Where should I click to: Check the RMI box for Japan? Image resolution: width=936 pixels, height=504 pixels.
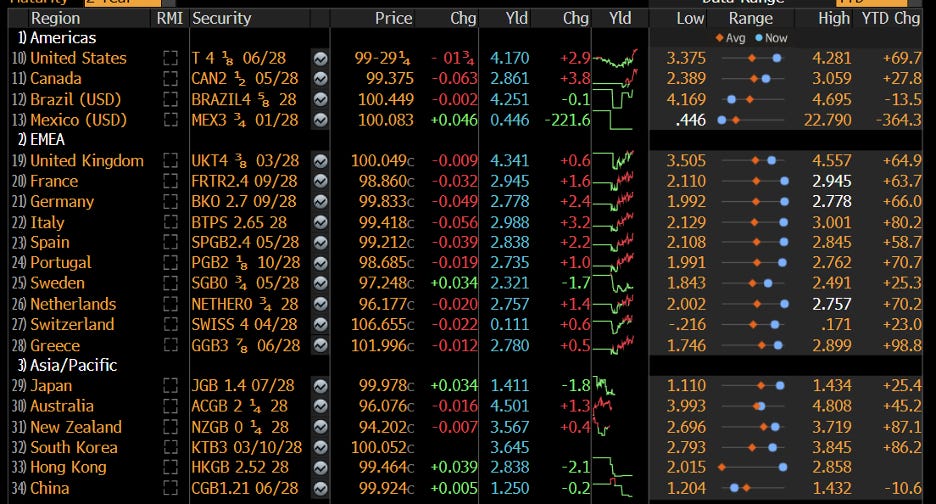click(171, 386)
